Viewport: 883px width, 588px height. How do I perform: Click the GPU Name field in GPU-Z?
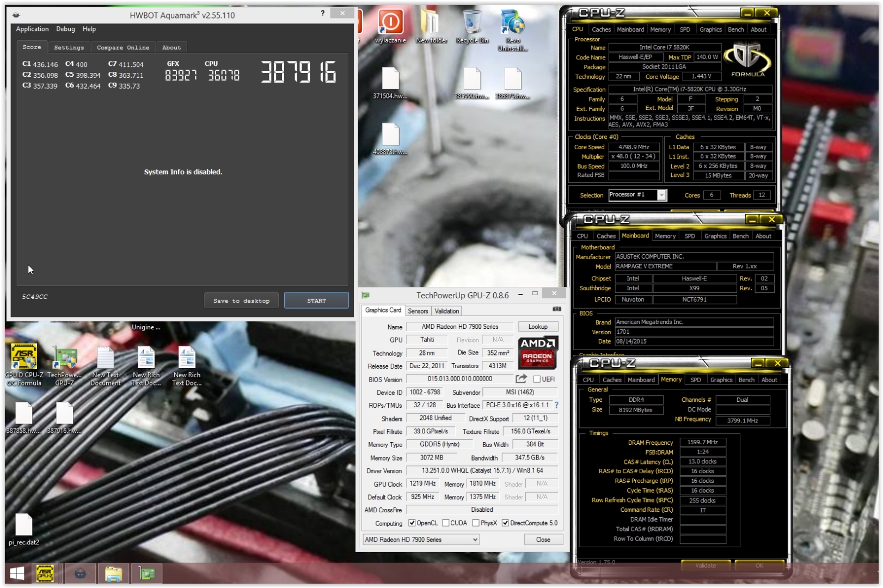tap(459, 327)
